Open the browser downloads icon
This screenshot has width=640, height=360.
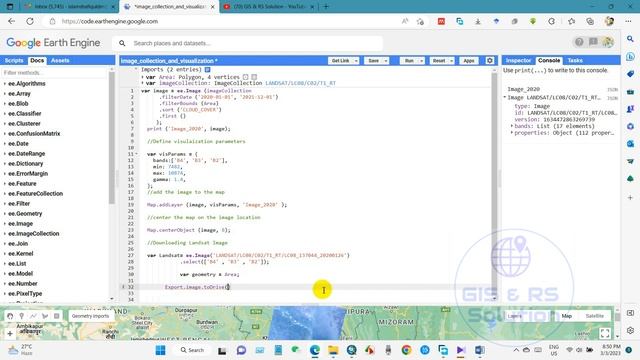click(478, 21)
